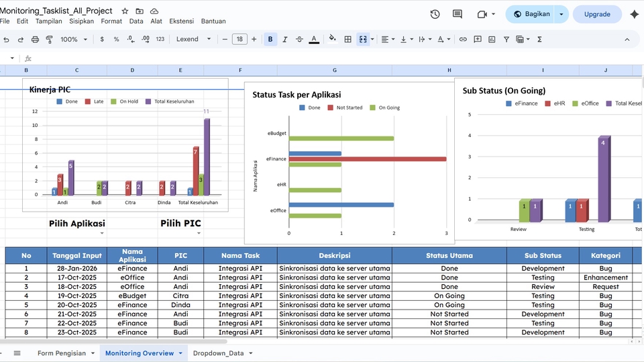Decrease decimal places icon

click(131, 39)
